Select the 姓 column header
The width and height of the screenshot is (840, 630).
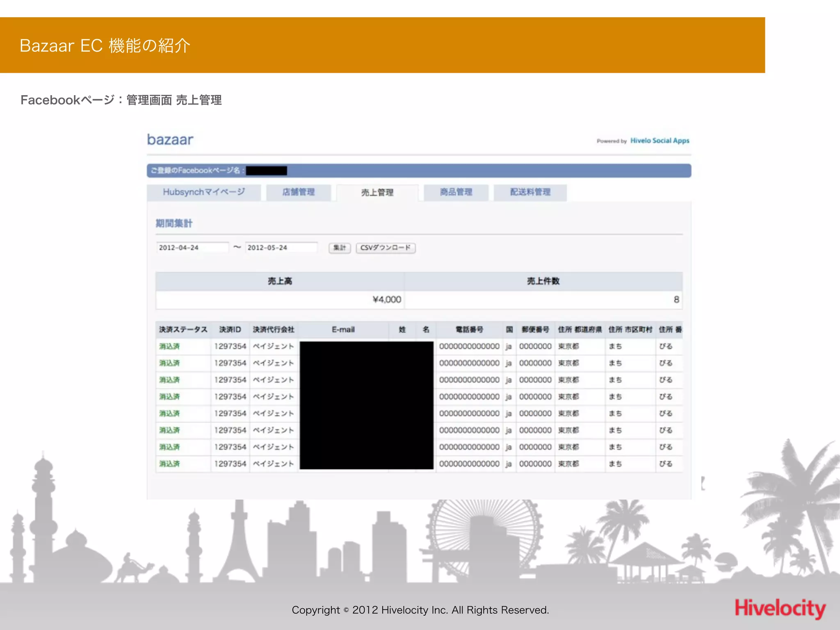(402, 330)
